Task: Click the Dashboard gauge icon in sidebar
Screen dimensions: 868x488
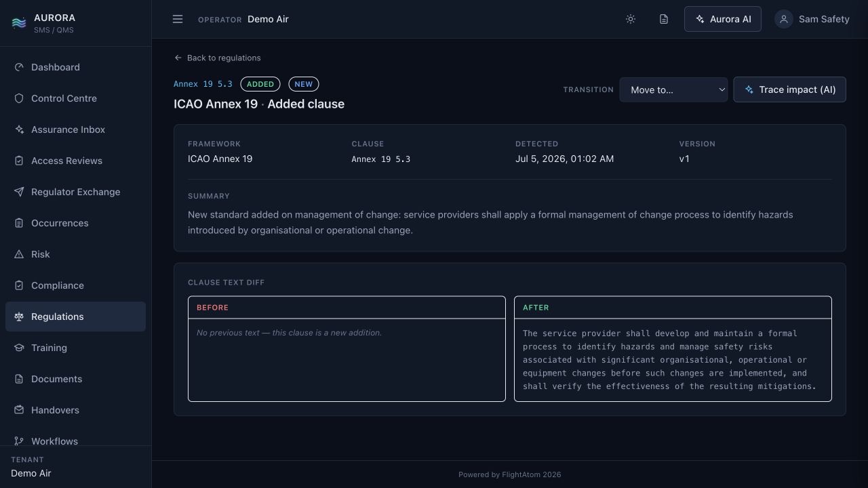Action: click(x=19, y=67)
